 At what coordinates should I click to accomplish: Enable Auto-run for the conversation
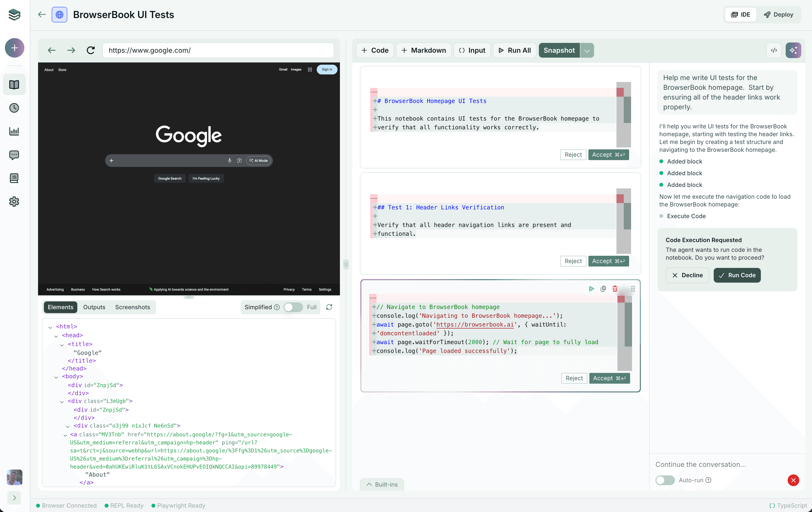click(665, 480)
